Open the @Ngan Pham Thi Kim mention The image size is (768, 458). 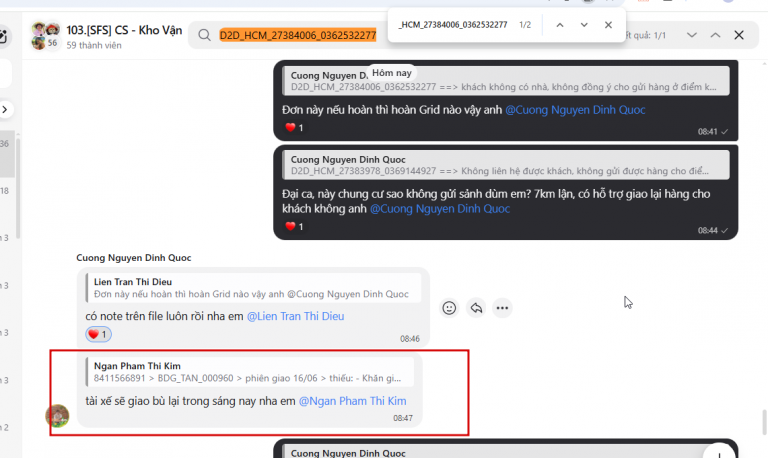pyautogui.click(x=353, y=401)
